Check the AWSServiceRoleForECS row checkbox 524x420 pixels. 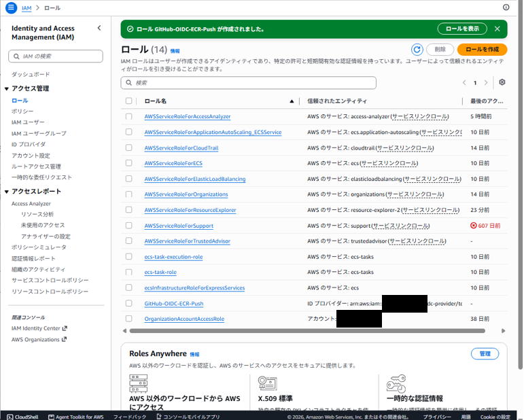(128, 162)
